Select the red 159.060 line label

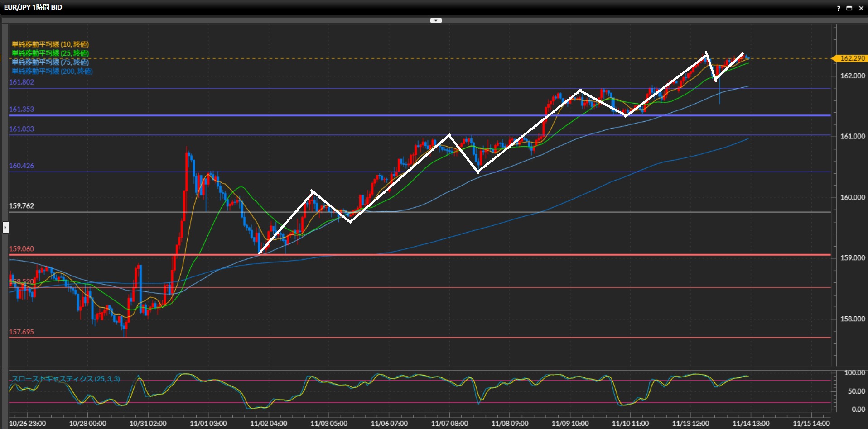point(21,249)
